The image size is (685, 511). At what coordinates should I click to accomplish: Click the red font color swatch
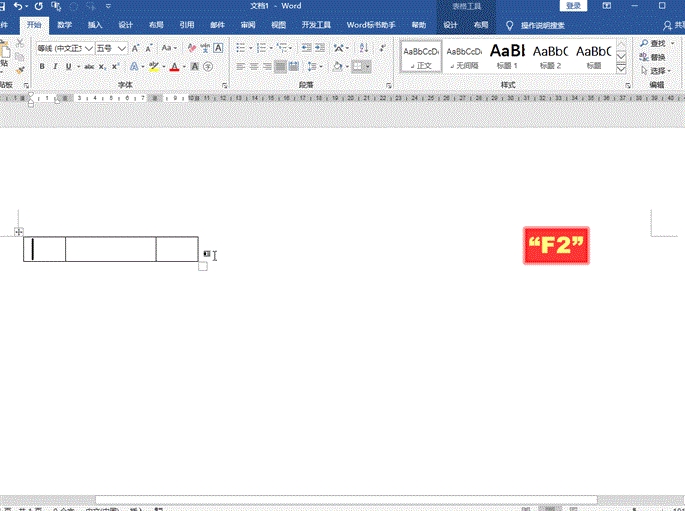tap(173, 67)
